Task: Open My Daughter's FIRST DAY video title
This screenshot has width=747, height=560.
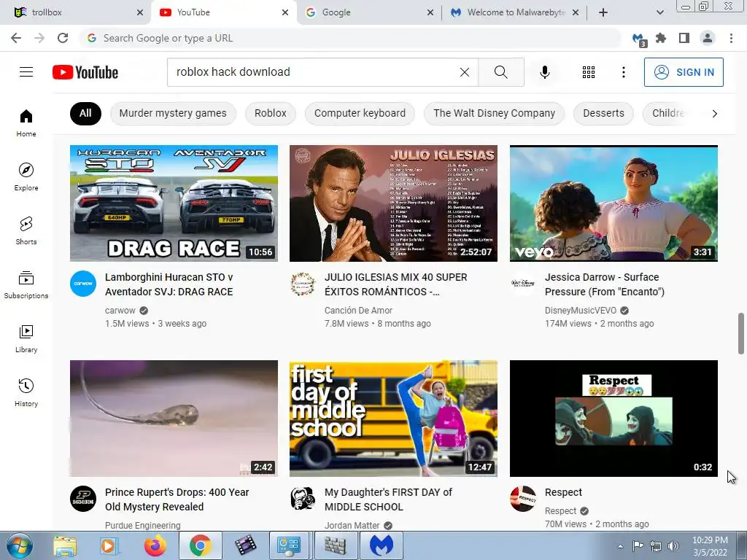Action: (x=388, y=499)
